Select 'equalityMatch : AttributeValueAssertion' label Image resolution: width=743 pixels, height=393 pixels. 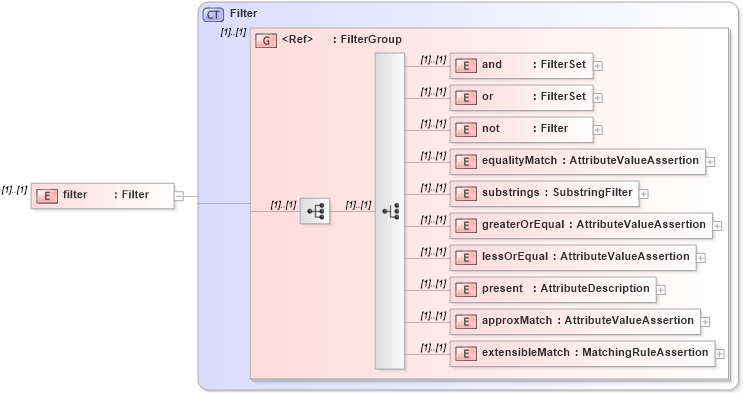click(x=590, y=160)
